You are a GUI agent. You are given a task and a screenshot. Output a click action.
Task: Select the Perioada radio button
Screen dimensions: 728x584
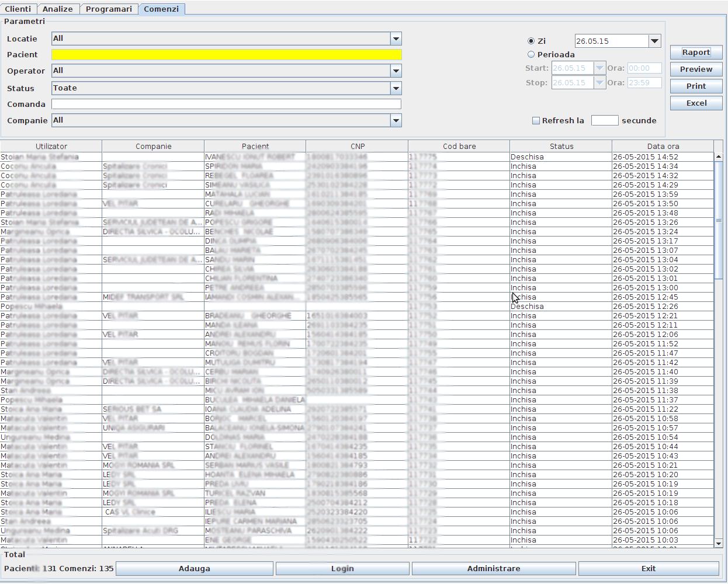(x=531, y=54)
